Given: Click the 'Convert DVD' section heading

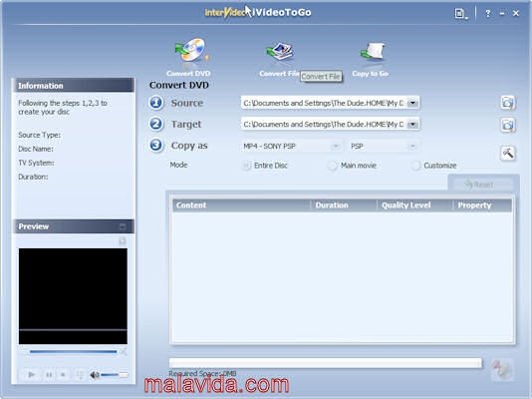Looking at the screenshot, I should (x=178, y=85).
